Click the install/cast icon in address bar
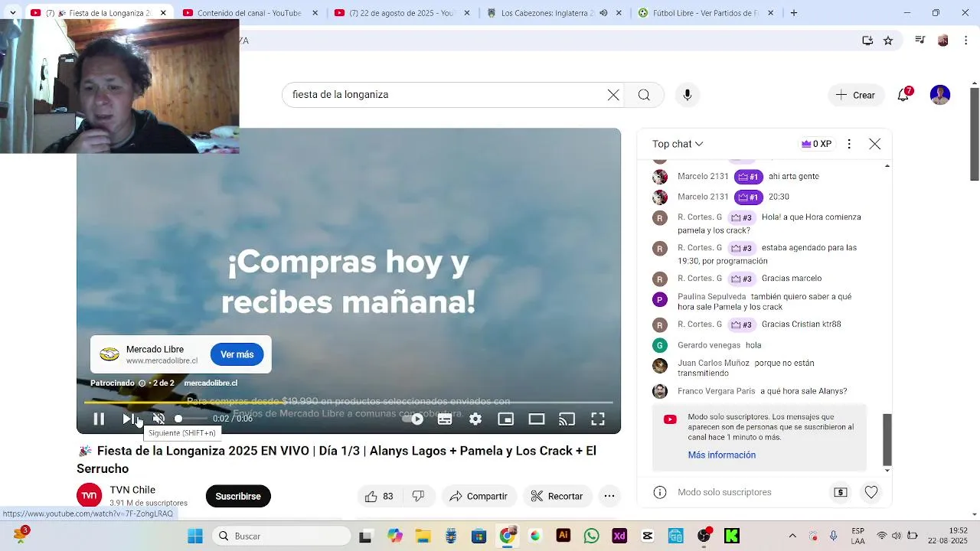The height and width of the screenshot is (551, 980). pyautogui.click(x=867, y=41)
